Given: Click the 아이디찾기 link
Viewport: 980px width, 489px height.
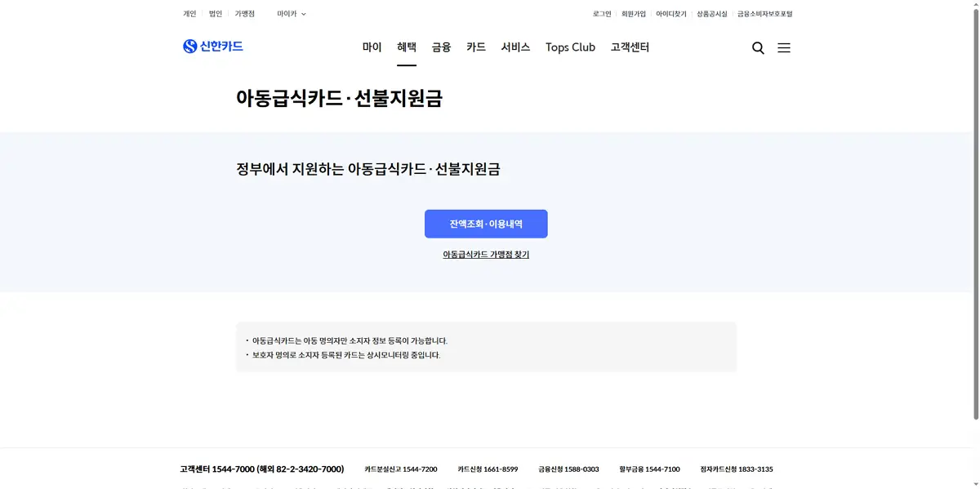Looking at the screenshot, I should (671, 14).
